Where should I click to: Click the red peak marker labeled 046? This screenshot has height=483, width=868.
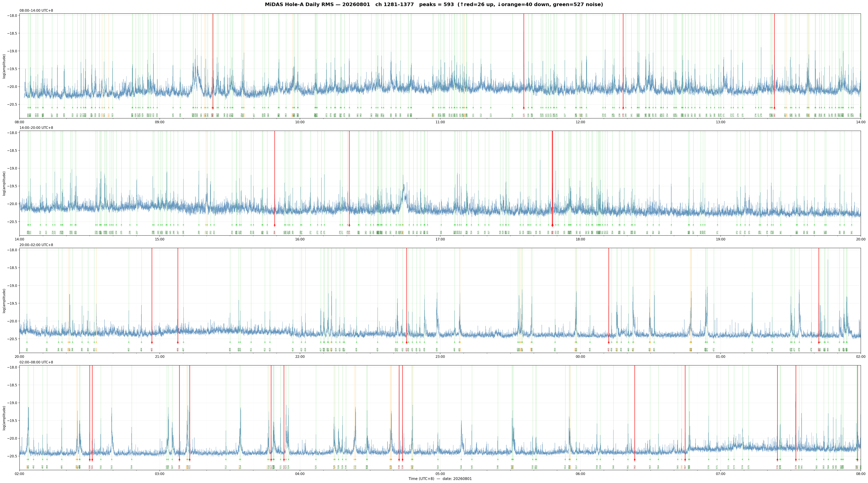[213, 108]
